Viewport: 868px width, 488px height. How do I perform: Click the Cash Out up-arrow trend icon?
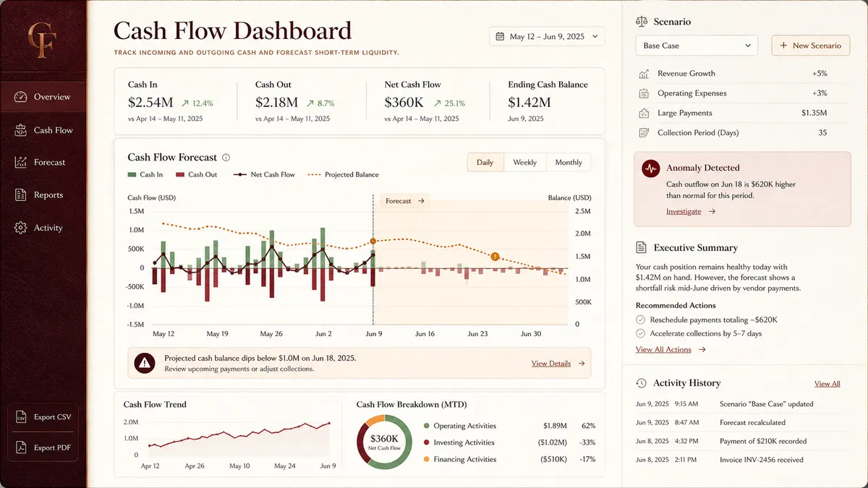[x=310, y=103]
